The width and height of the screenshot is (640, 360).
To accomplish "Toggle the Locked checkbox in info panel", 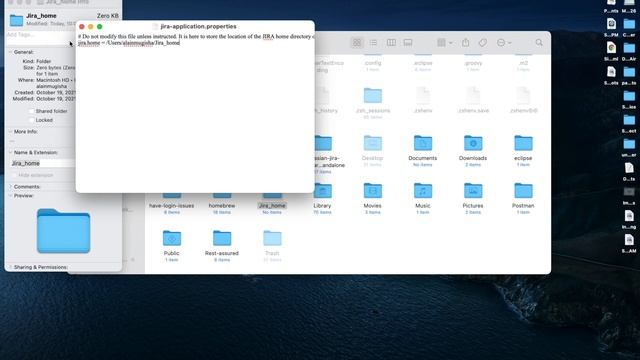I will tap(31, 120).
